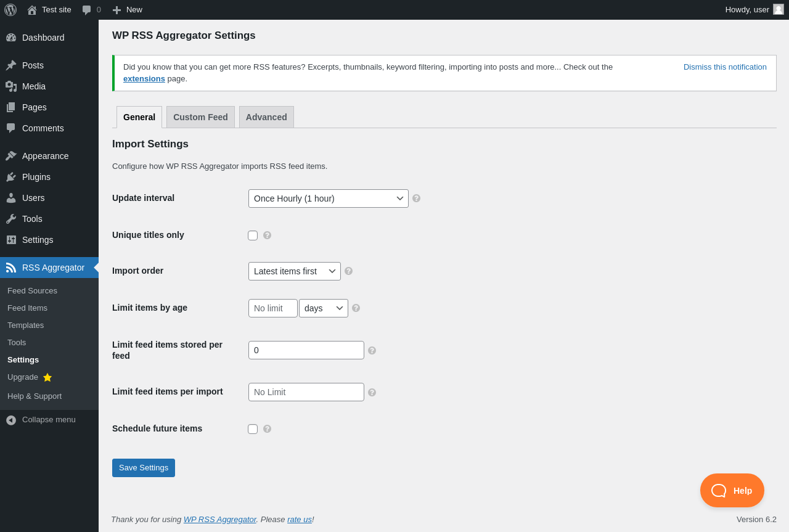This screenshot has height=532, width=789.
Task: Click the Upgrade submenu label
Action: (x=23, y=377)
